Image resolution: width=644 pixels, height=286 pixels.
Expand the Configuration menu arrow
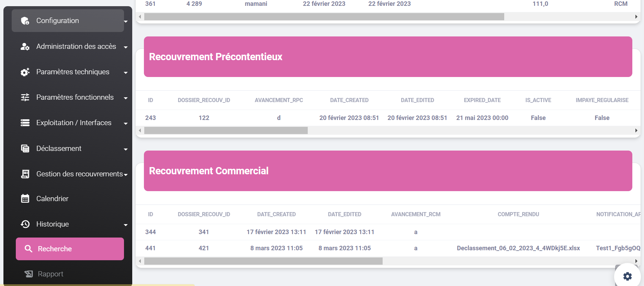pos(126,22)
